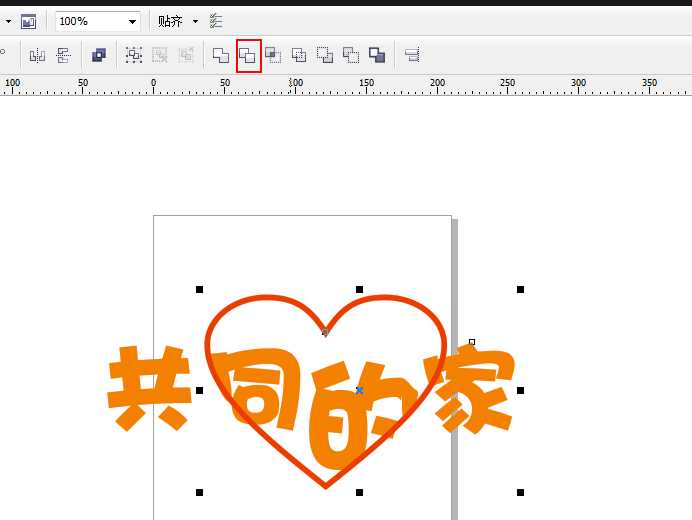Click the Mirror vertically icon

pyautogui.click(x=64, y=56)
